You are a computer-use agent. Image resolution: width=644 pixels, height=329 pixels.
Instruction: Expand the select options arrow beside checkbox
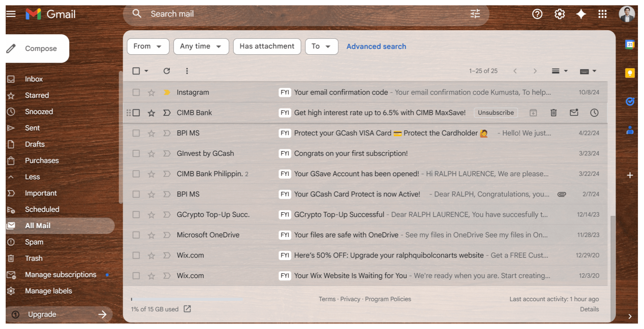pos(146,71)
